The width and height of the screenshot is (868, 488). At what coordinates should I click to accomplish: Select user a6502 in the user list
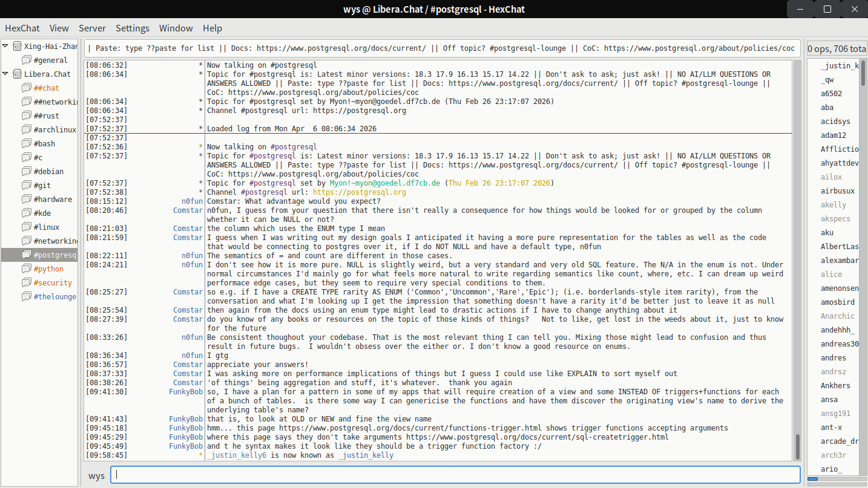[831, 93]
